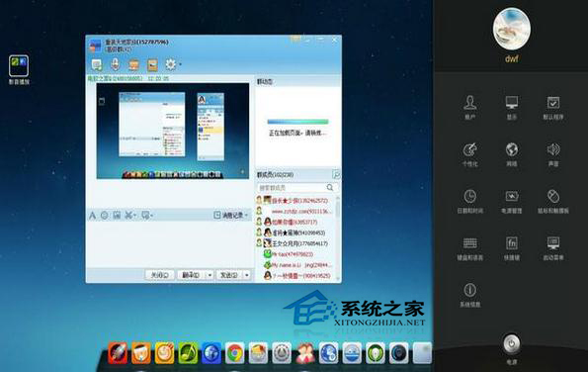This screenshot has width=588, height=372.
Task: Expand the 消息记录 dropdown arrow
Action: click(x=246, y=215)
